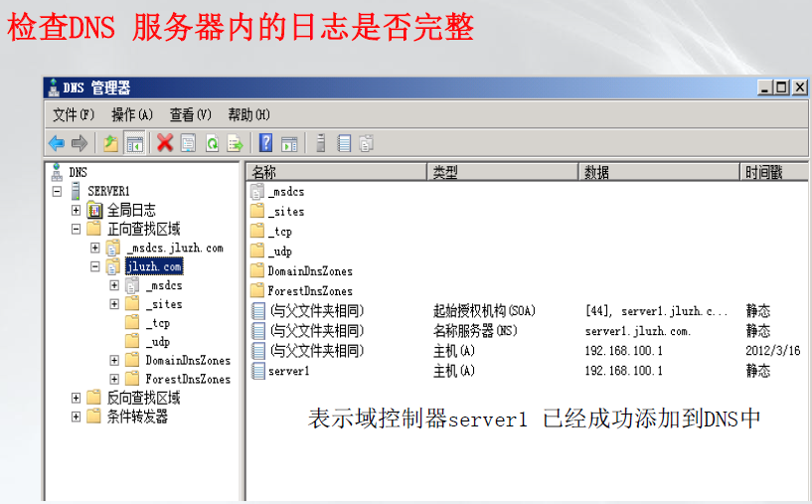The height and width of the screenshot is (504, 812).
Task: Select 条件转发器 in the tree
Action: [x=137, y=417]
